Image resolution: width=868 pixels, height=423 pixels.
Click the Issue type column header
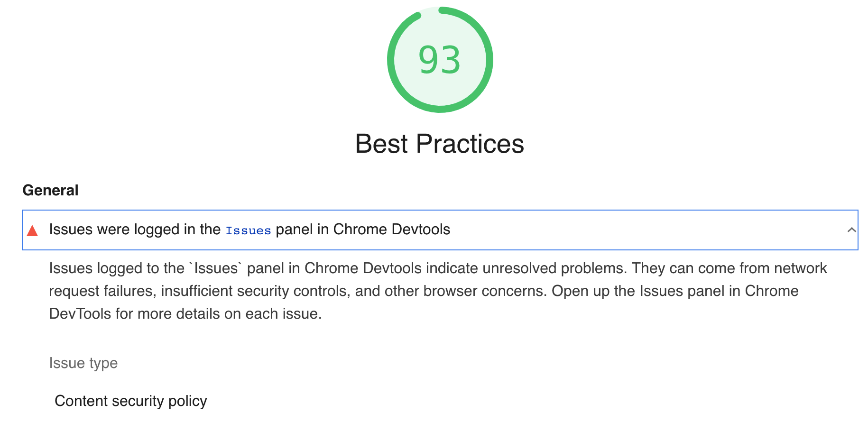tap(83, 363)
